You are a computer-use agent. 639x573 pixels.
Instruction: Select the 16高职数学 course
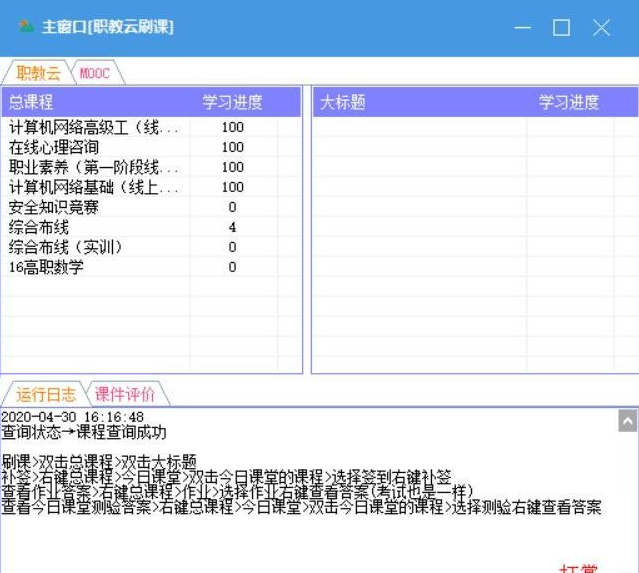click(152, 267)
